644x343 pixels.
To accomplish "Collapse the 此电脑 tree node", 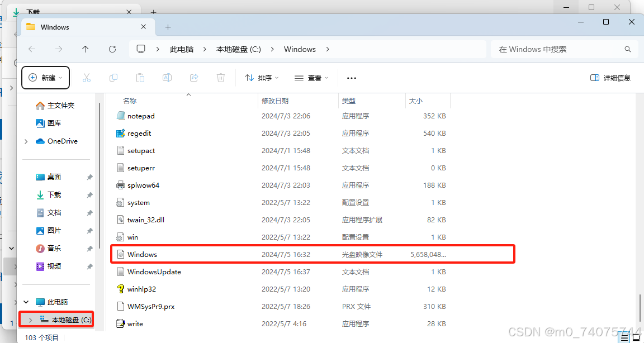I will coord(26,302).
